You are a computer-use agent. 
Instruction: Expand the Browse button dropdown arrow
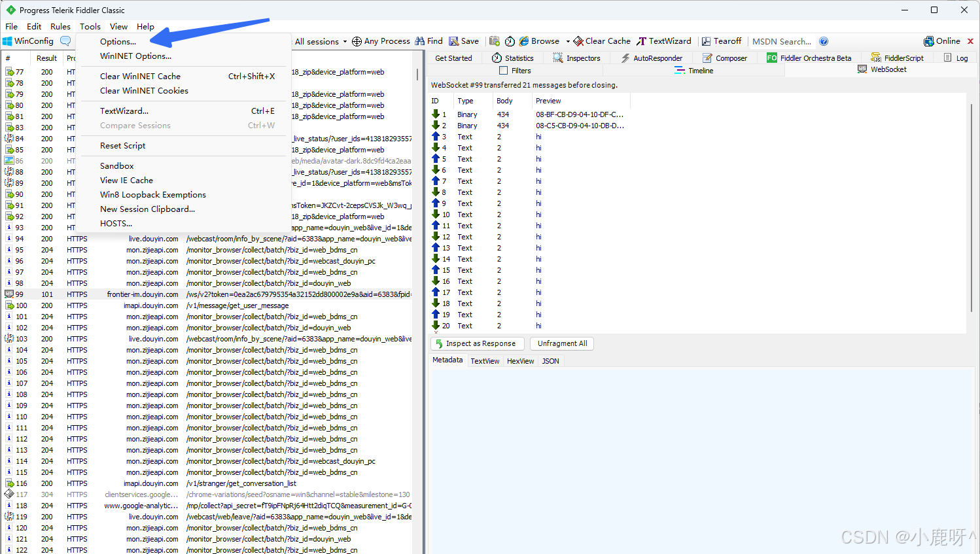(x=567, y=41)
